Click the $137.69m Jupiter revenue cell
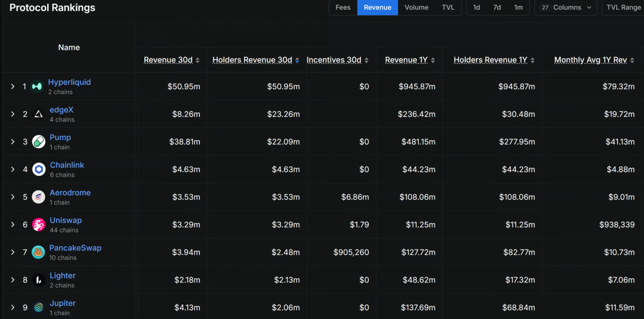644x319 pixels. 418,308
